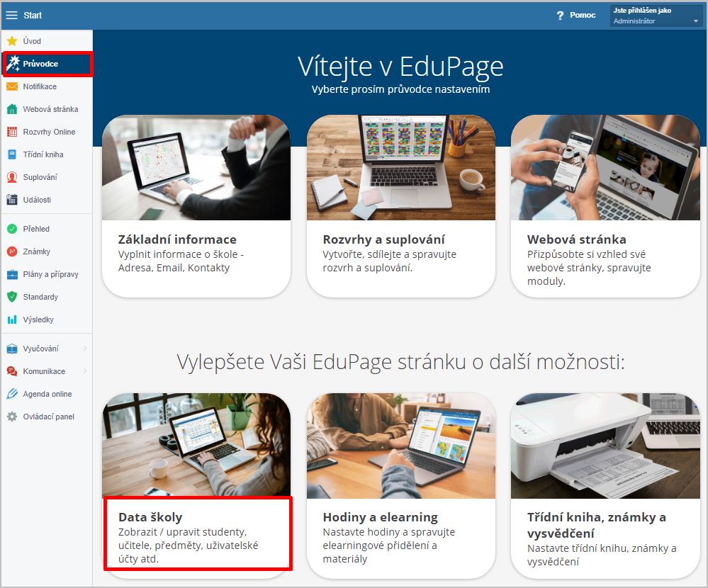Click the Hodiny a elearning laptop photo
Image resolution: width=708 pixels, height=588 pixels.
tap(401, 446)
